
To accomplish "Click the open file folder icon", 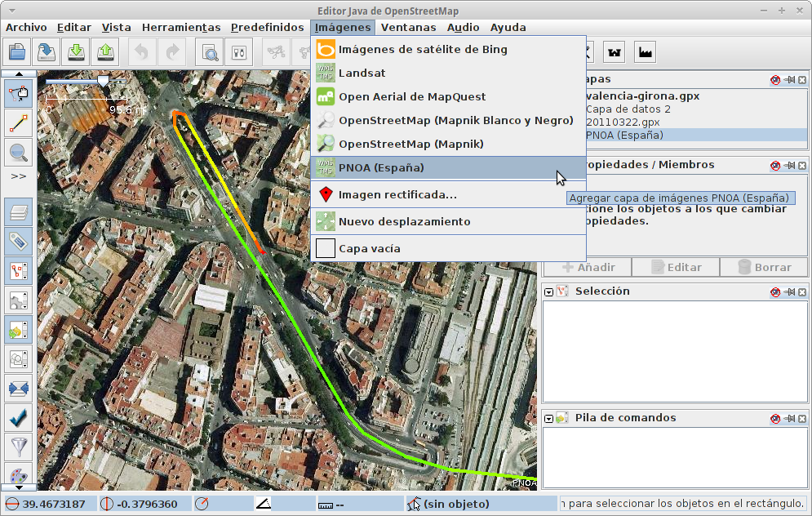I will click(x=18, y=52).
